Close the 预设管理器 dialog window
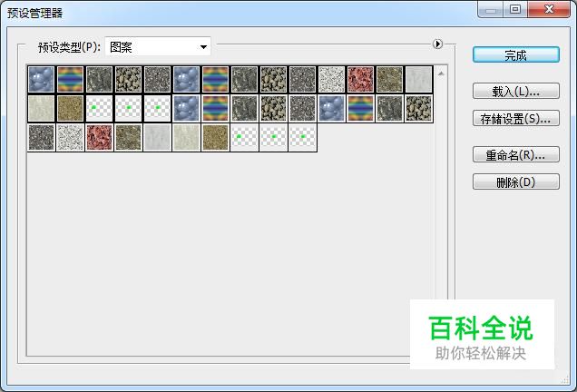Screen dimensions: 577x392 549,9
